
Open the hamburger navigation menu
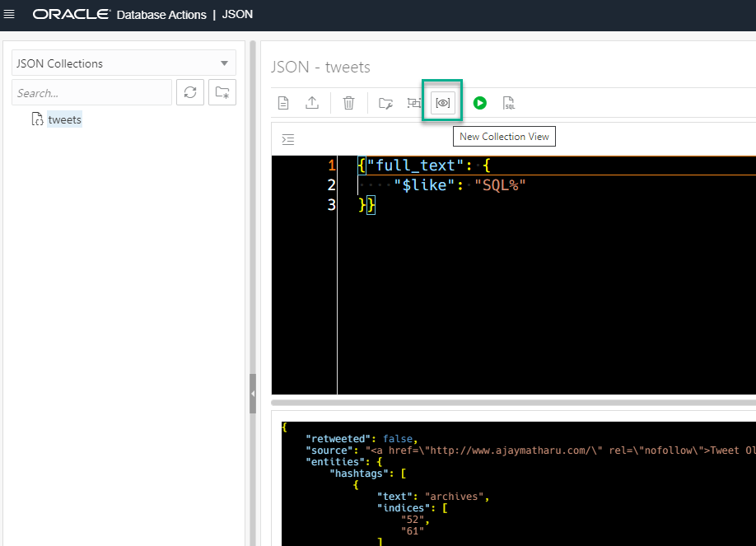point(9,15)
